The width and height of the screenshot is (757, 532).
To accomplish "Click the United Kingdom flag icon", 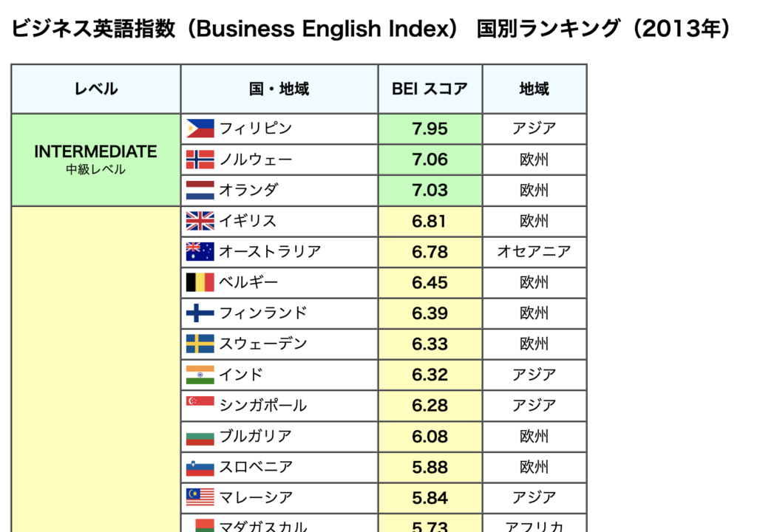I will point(200,221).
